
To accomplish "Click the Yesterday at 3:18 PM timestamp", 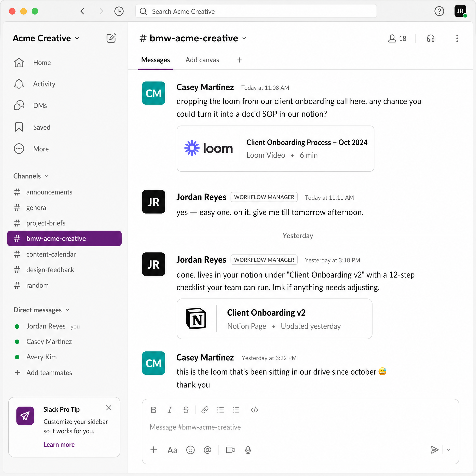I will tap(332, 260).
